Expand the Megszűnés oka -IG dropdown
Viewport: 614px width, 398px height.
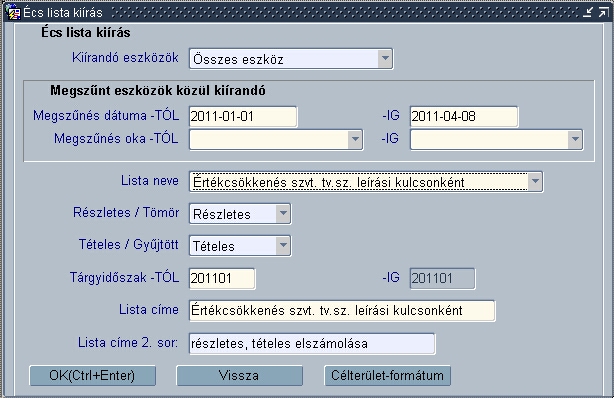(x=575, y=139)
